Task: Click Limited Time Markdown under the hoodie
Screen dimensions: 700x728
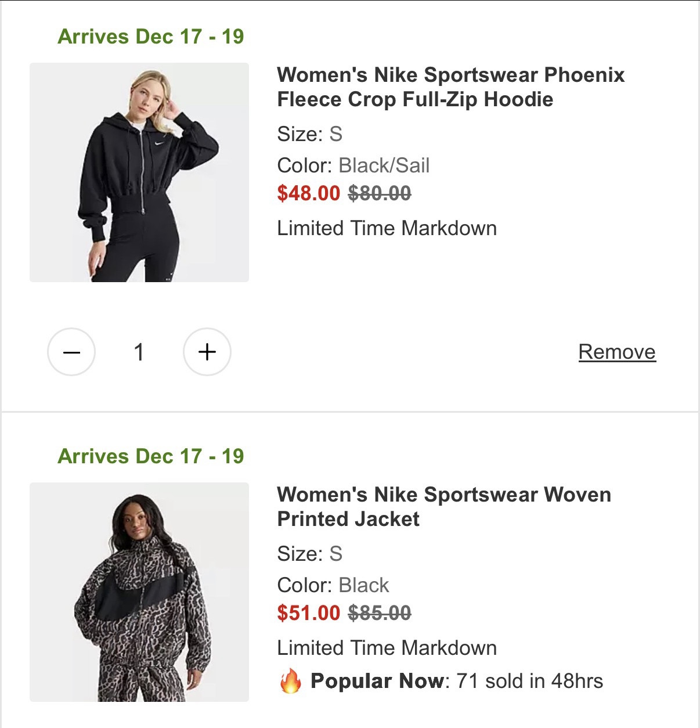Action: tap(387, 228)
